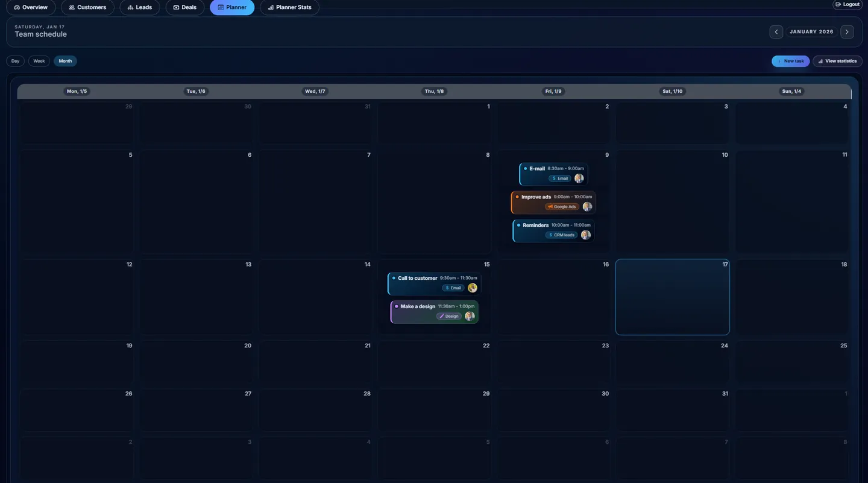
Task: Click the assignee avatar on Improve ads
Action: [587, 207]
